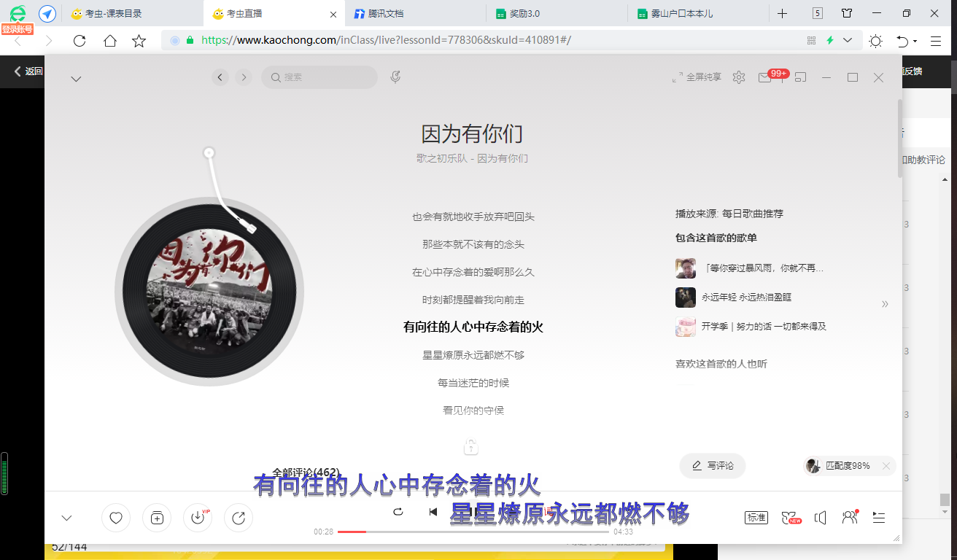Click the browser address bar URL
This screenshot has width=957, height=560.
386,40
